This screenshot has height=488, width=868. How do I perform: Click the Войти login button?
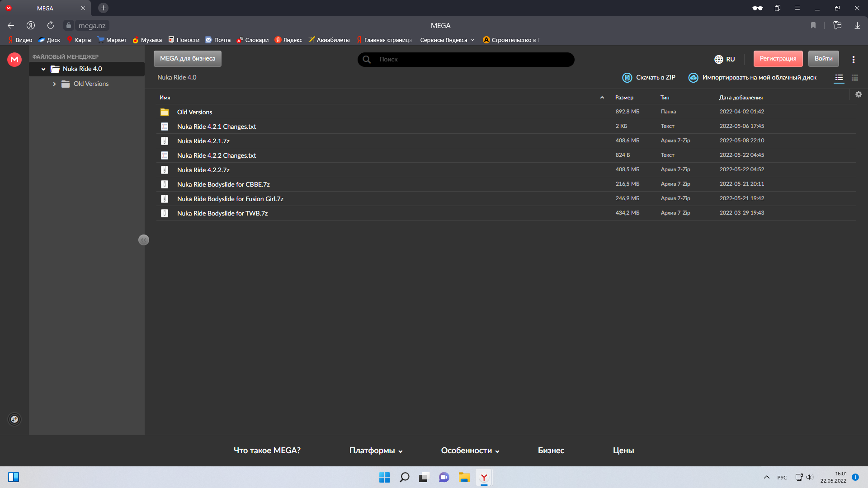tap(823, 59)
